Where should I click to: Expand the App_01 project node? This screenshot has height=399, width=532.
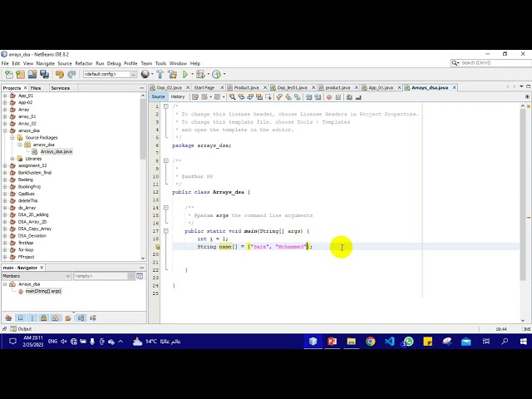click(5, 96)
